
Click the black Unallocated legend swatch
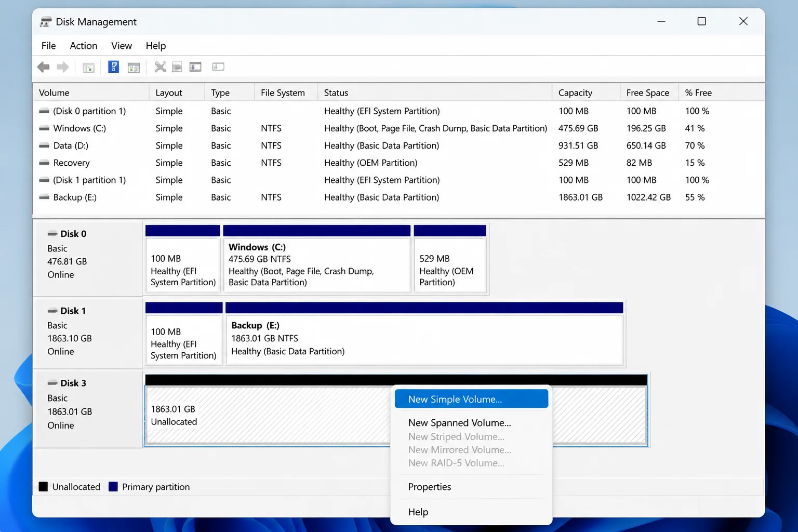pos(43,487)
